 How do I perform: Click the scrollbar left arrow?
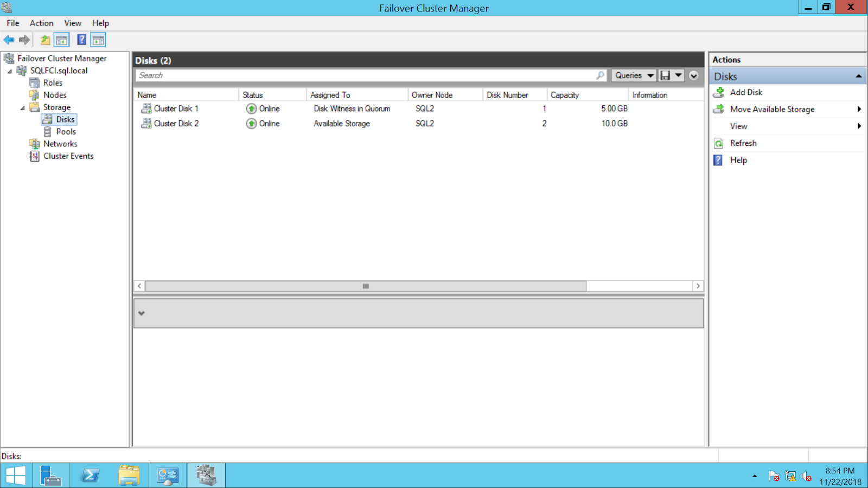click(x=139, y=286)
